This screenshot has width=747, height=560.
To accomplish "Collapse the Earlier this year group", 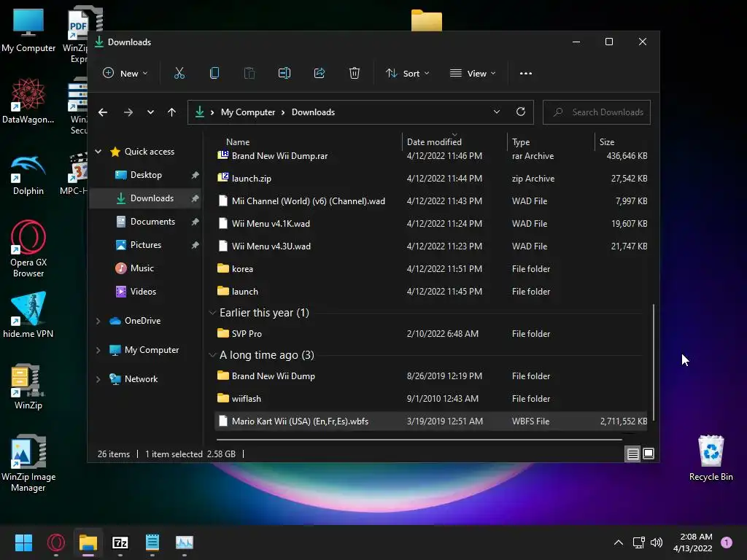I will (x=212, y=313).
